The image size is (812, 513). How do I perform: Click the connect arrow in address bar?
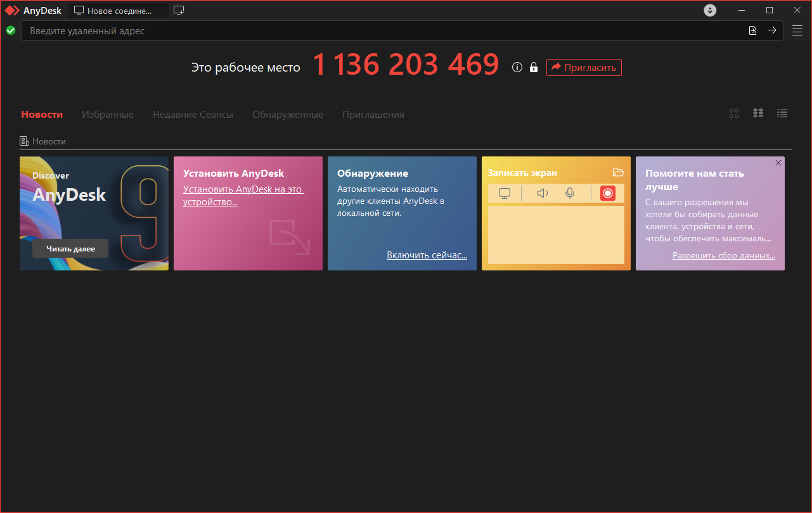[x=772, y=30]
